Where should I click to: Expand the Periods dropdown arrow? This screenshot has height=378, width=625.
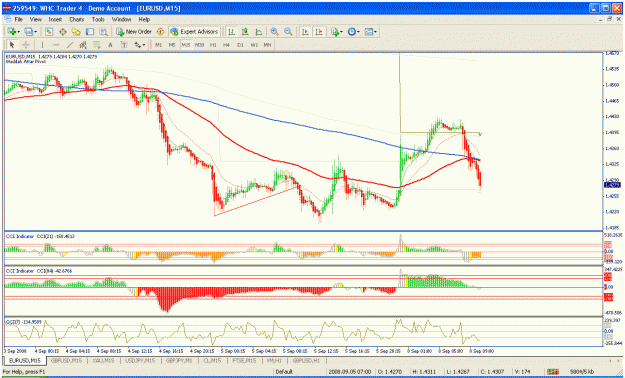358,32
